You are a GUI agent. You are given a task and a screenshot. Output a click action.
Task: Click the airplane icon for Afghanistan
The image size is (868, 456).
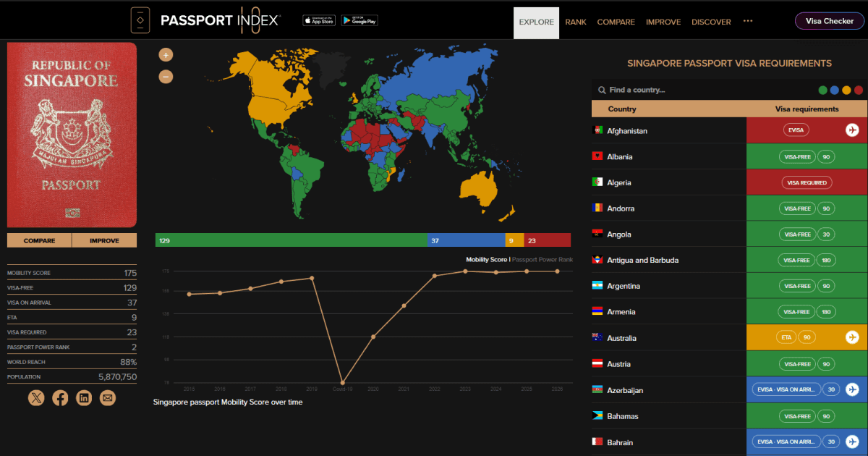point(852,130)
